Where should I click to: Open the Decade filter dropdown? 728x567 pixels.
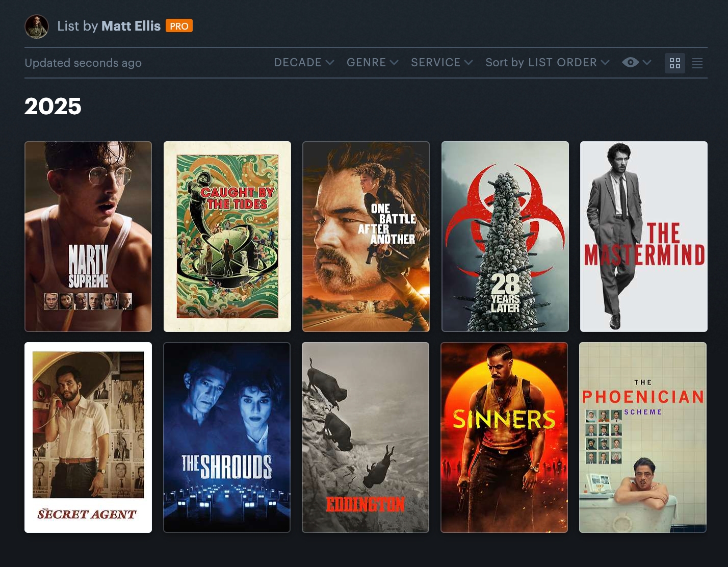(x=304, y=62)
